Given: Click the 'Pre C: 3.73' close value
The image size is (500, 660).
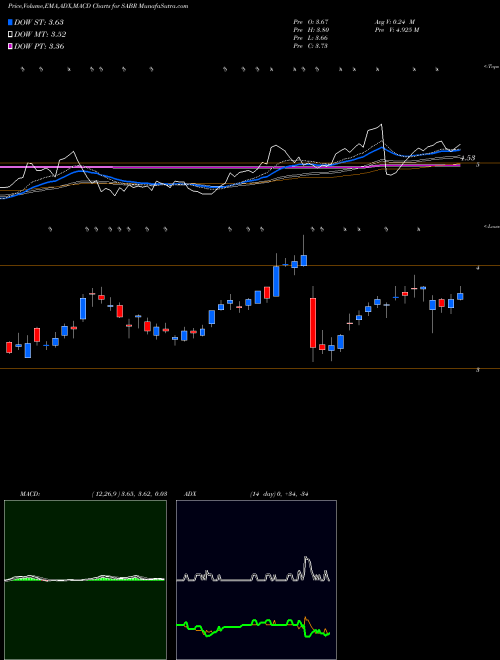Looking at the screenshot, I should [311, 46].
